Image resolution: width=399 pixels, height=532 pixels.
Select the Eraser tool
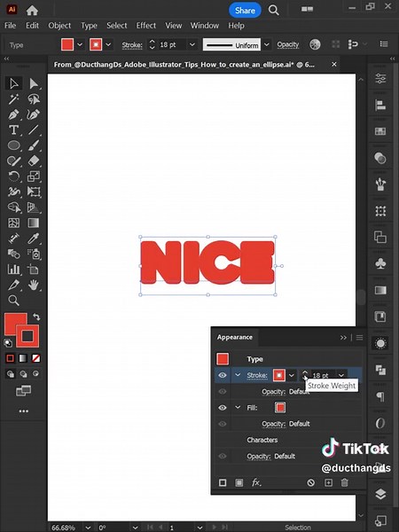coord(34,160)
